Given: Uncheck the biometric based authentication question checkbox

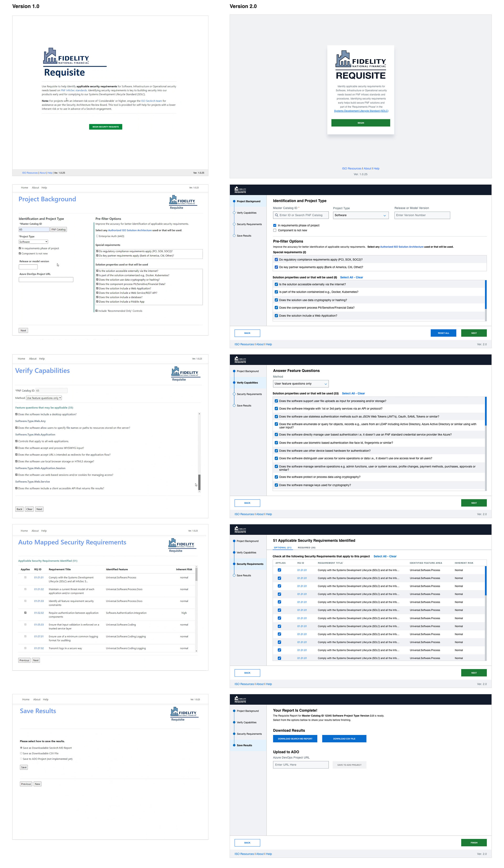Looking at the screenshot, I should [x=276, y=443].
